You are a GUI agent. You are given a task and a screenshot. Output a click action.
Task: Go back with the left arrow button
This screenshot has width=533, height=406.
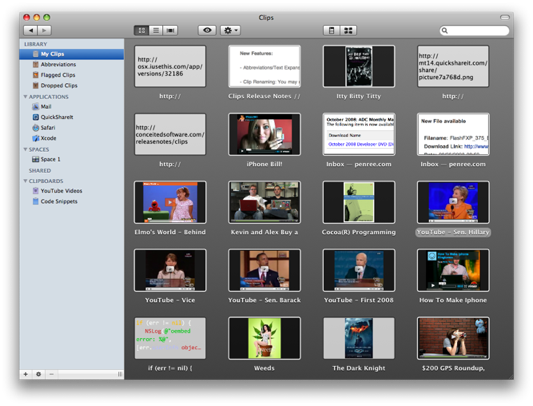(31, 31)
